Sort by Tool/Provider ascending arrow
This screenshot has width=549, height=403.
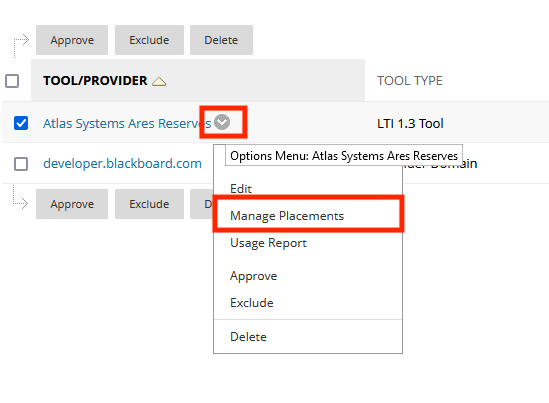[x=159, y=82]
